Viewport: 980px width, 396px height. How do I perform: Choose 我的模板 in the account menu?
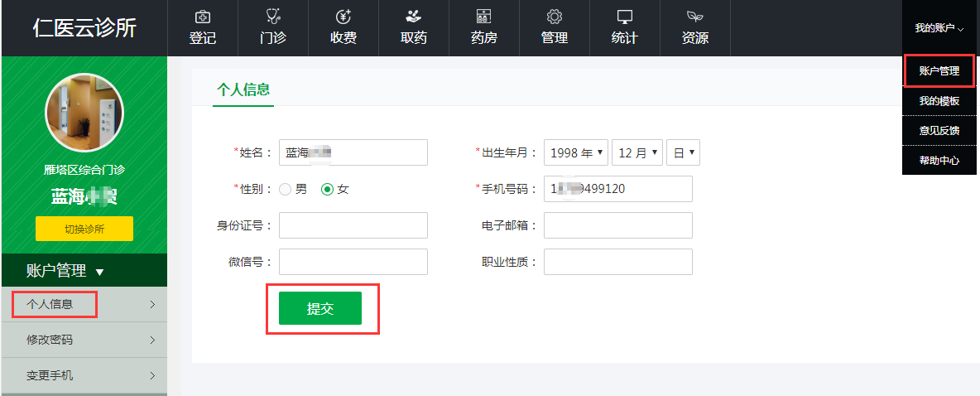(x=939, y=101)
